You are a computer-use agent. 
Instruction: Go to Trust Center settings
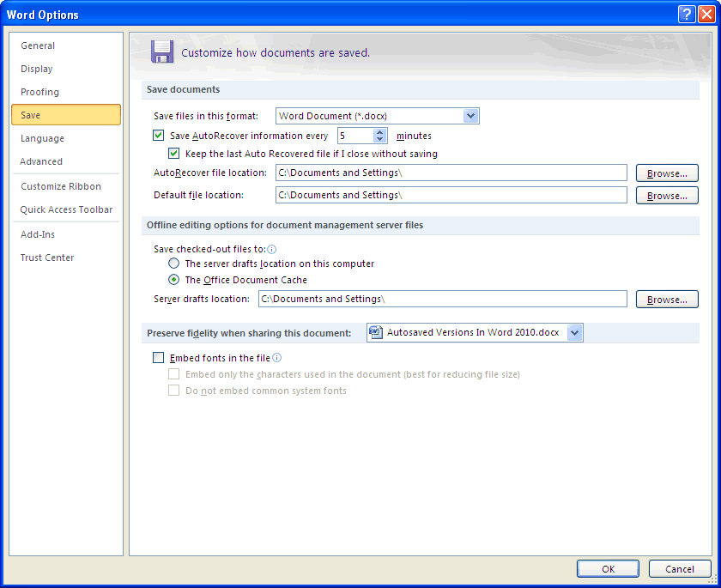coord(47,258)
